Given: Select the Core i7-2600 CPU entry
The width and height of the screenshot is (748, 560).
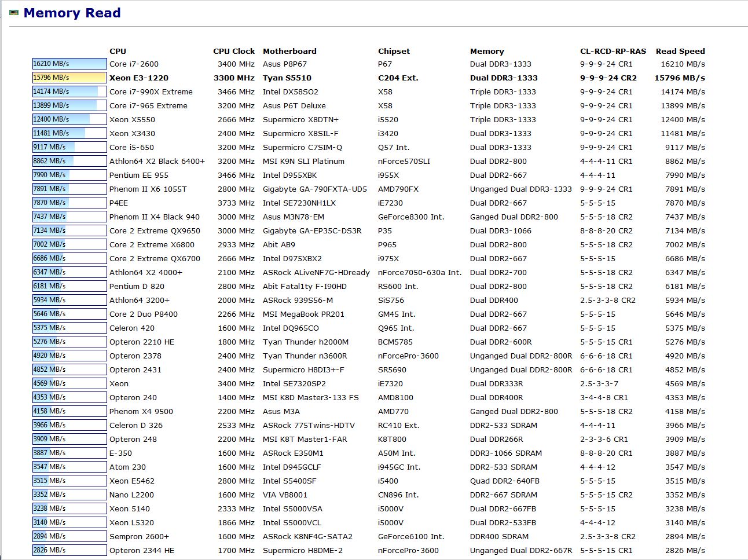Looking at the screenshot, I should 134,64.
